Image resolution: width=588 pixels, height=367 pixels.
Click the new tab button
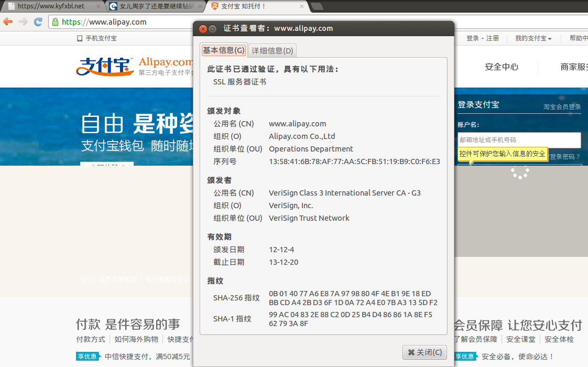pyautogui.click(x=317, y=6)
